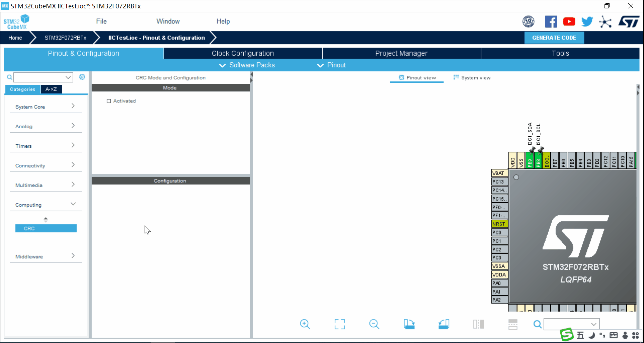
Task: Click the IME toolbox grid icon
Action: [636, 335]
